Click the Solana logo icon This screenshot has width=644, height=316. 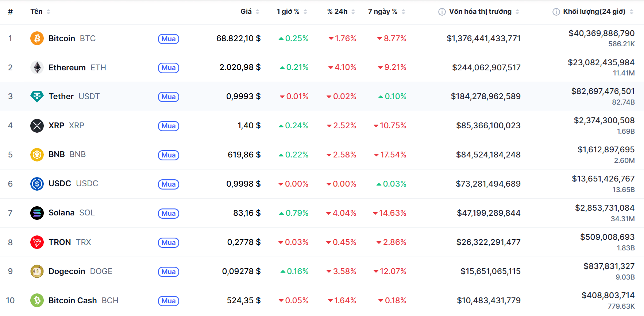pyautogui.click(x=37, y=213)
